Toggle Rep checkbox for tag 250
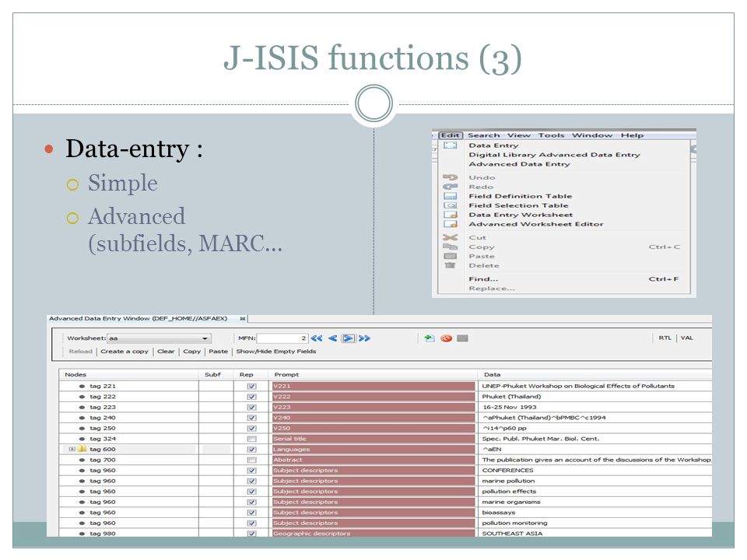This screenshot has width=747, height=560. [x=251, y=428]
